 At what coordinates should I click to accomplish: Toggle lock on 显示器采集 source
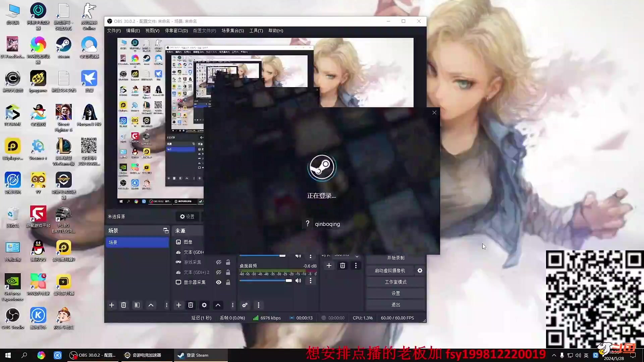[x=228, y=282]
